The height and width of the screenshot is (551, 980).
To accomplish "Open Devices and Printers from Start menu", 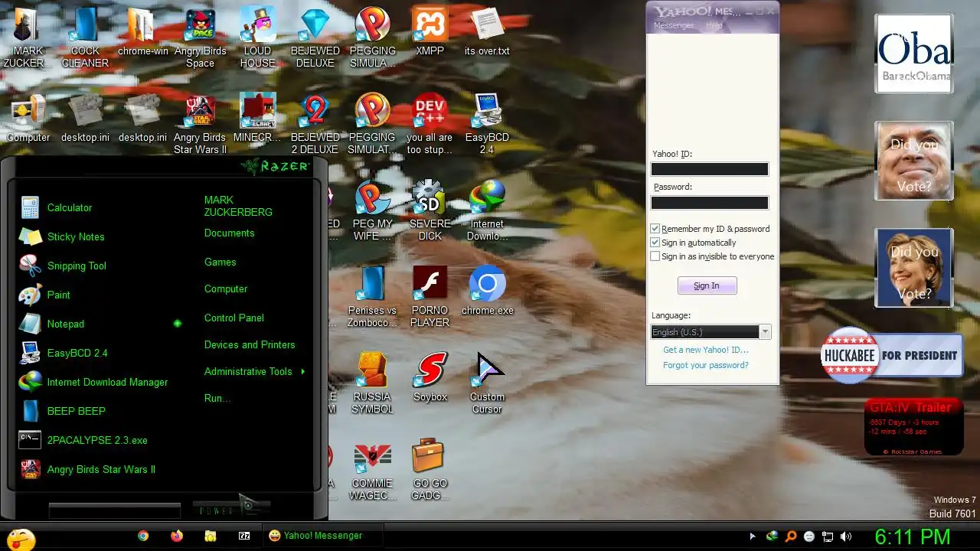I will [250, 344].
